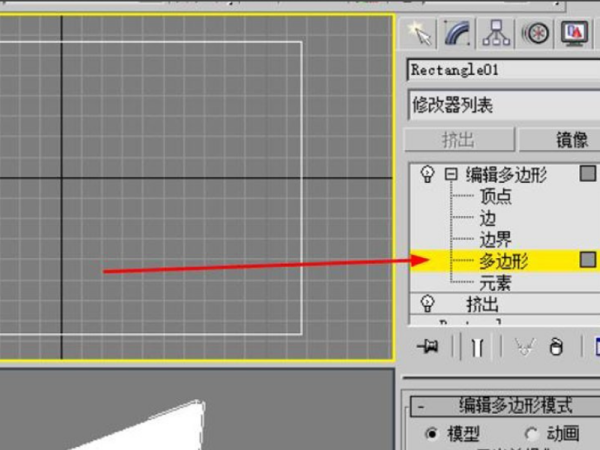
Task: Open the 修改器列表 modifier list dropdown
Action: click(x=504, y=105)
